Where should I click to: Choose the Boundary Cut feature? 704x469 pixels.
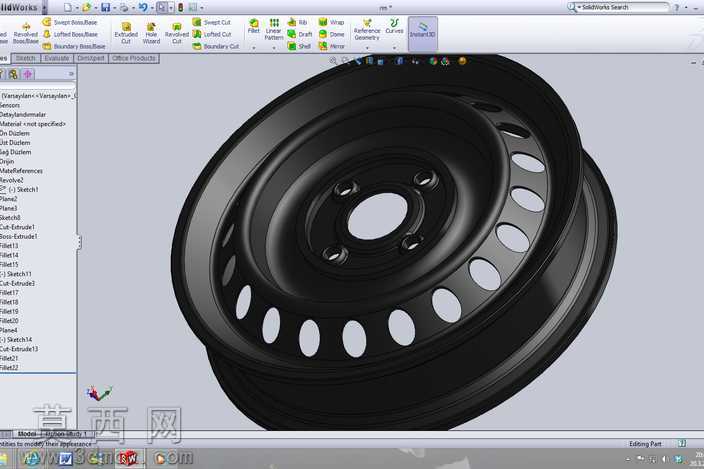pyautogui.click(x=216, y=46)
